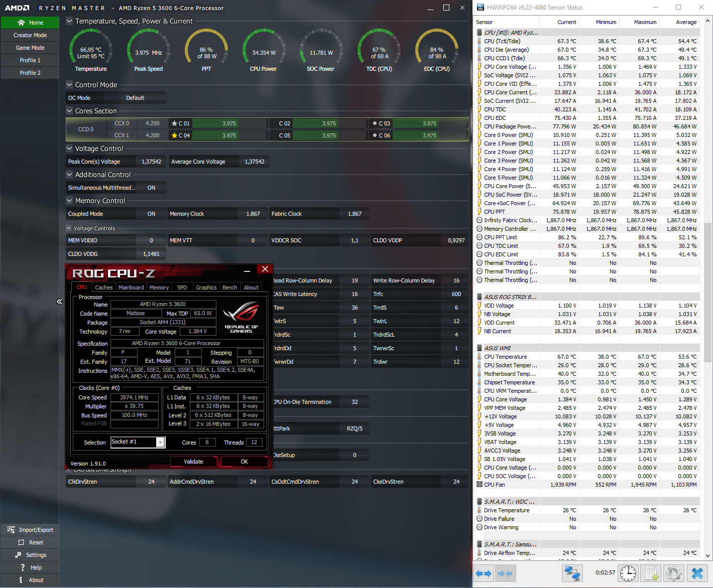713x588 pixels.
Task: Select Profile 2 in Ryzen Master
Action: pyautogui.click(x=30, y=73)
